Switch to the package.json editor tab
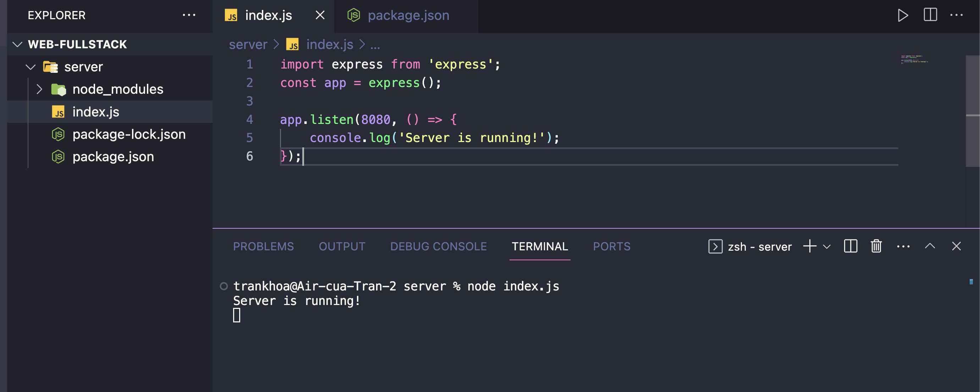This screenshot has width=980, height=392. click(407, 16)
